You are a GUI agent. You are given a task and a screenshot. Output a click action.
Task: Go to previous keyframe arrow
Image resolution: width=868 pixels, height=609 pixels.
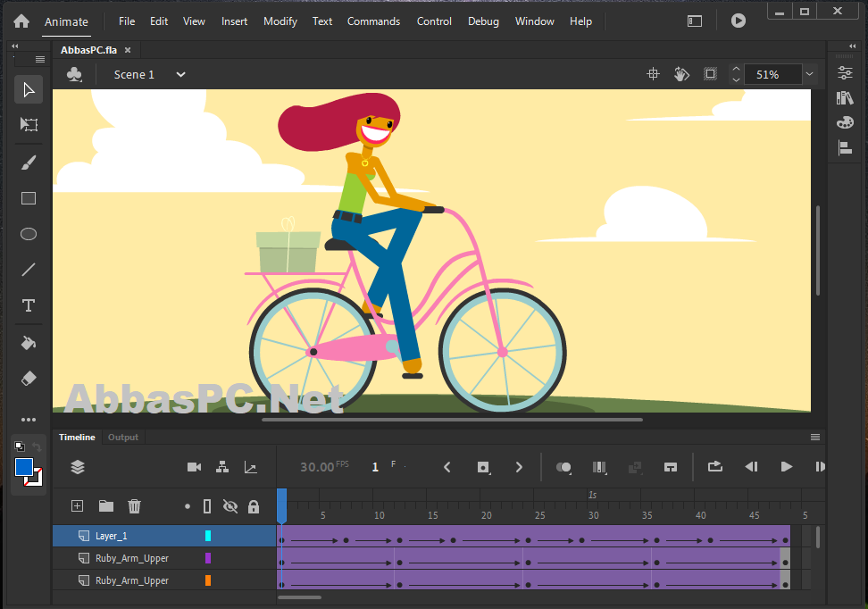coord(447,467)
